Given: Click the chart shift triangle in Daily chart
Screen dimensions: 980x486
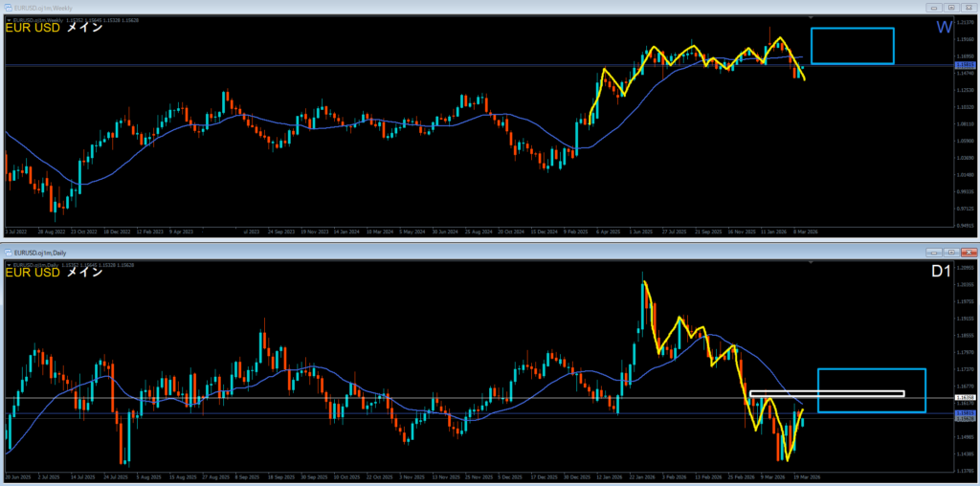Looking at the screenshot, I should [x=812, y=262].
